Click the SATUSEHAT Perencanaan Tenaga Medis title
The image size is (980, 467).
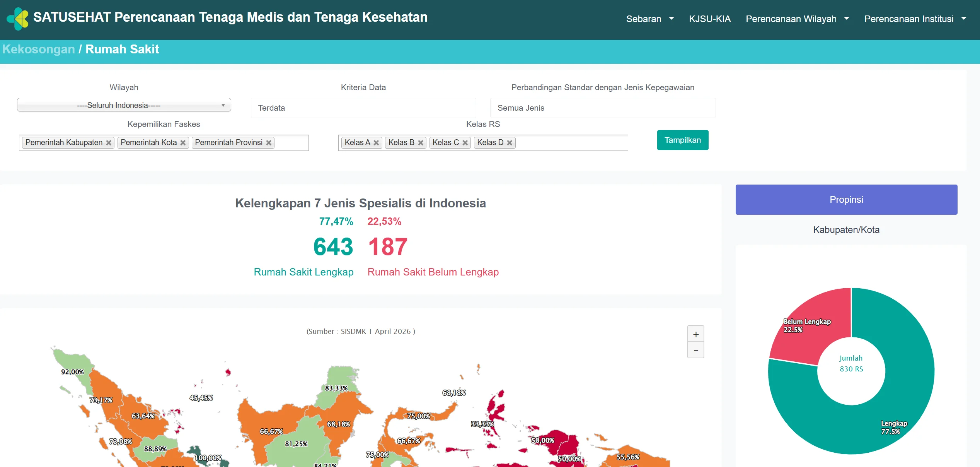pyautogui.click(x=230, y=17)
